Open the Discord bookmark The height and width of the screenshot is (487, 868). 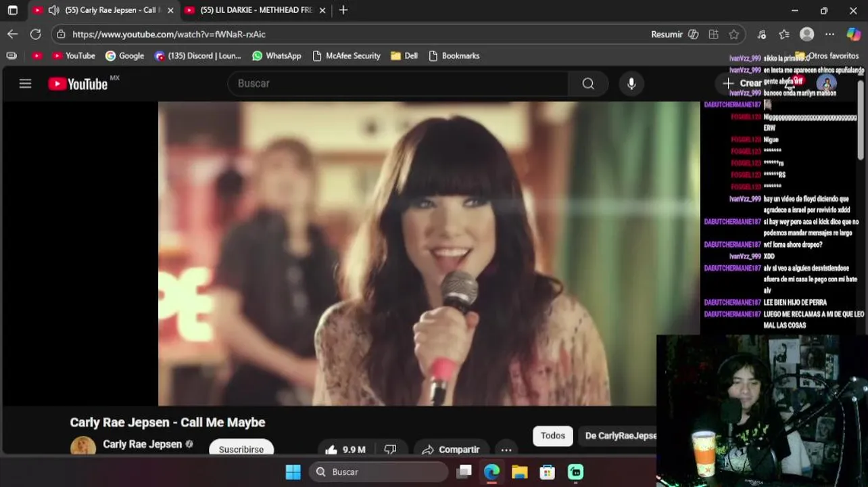click(197, 55)
